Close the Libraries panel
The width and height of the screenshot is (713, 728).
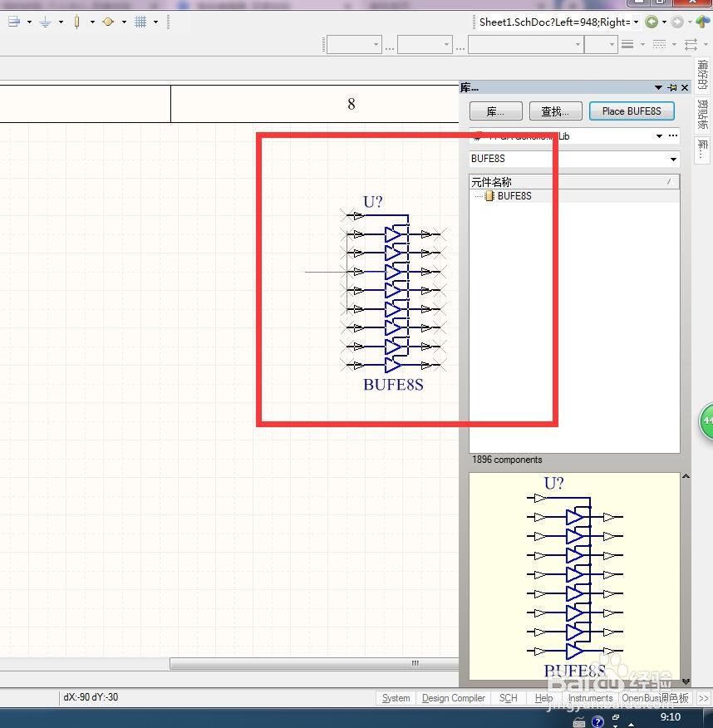[x=685, y=87]
